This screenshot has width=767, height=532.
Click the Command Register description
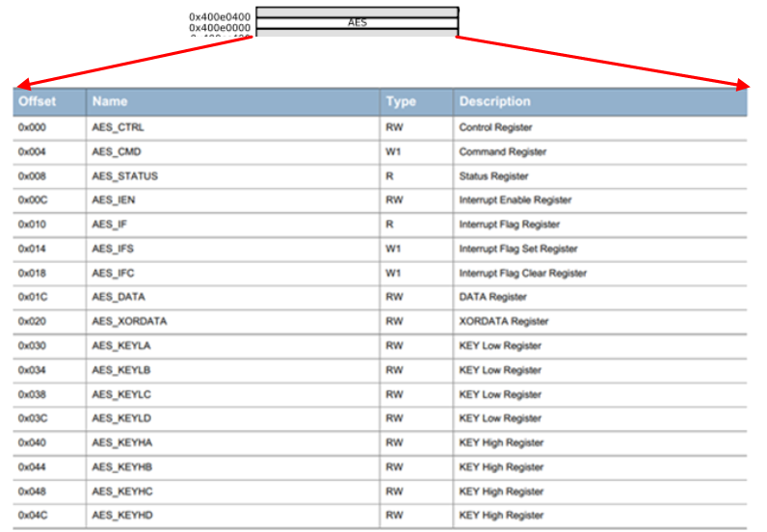click(x=503, y=151)
